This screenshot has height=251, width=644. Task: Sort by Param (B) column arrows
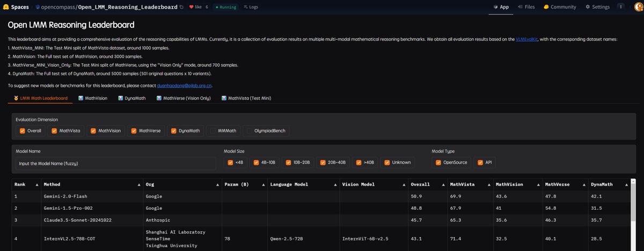(264, 184)
